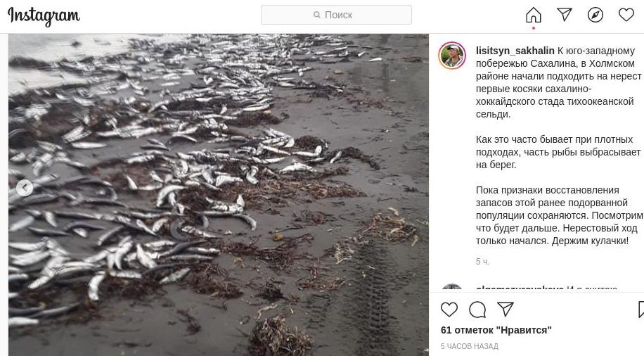Show previous photo with the left arrow
This screenshot has width=644, height=356.
coord(24,188)
